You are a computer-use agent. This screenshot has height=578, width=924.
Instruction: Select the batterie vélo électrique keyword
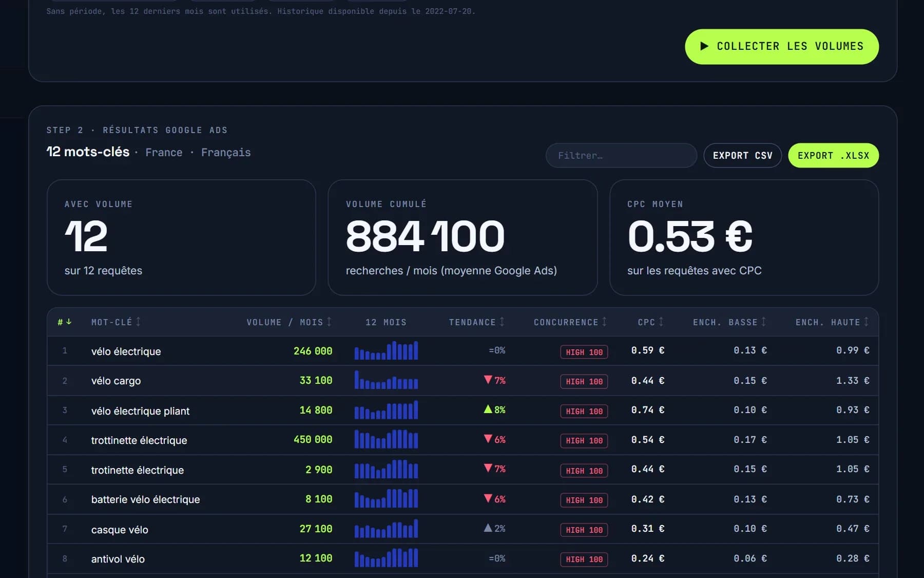145,499
